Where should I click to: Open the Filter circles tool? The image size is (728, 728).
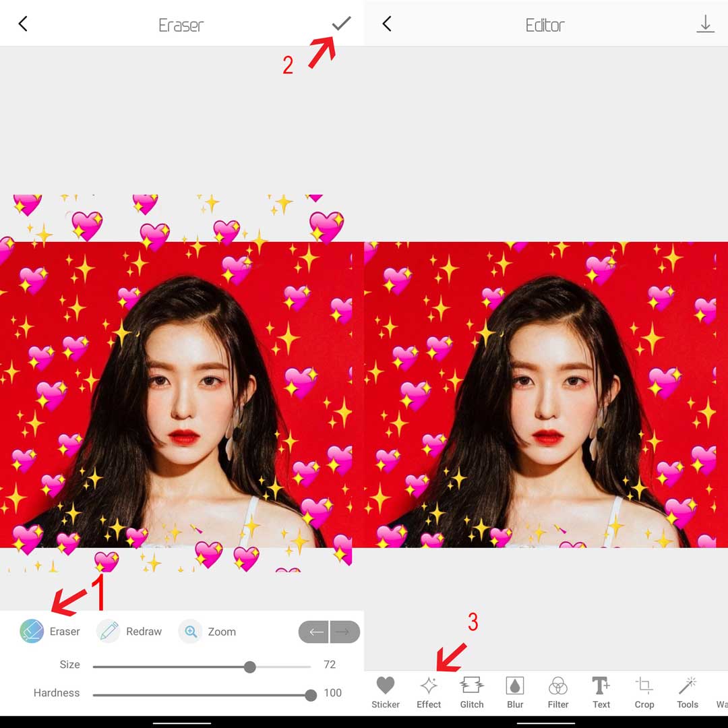558,686
